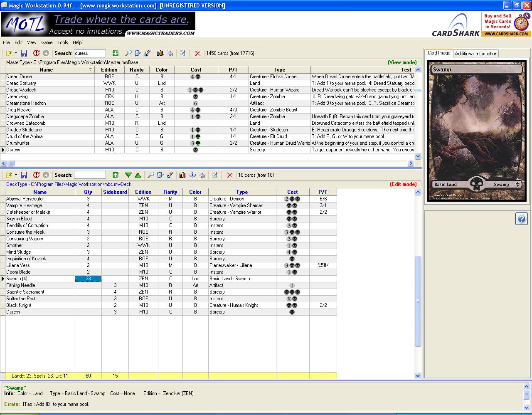This screenshot has height=415, width=532.
Task: Sort master list by Name column header
Action: pyautogui.click(x=50, y=70)
